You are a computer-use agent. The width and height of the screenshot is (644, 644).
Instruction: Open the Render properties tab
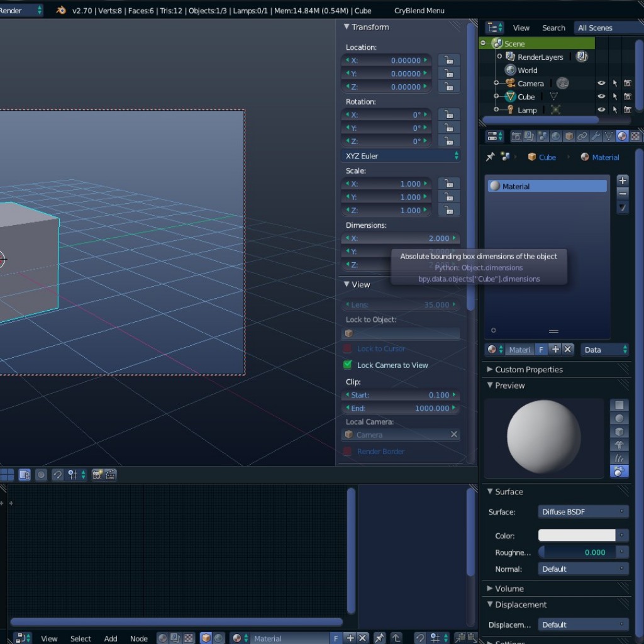516,136
